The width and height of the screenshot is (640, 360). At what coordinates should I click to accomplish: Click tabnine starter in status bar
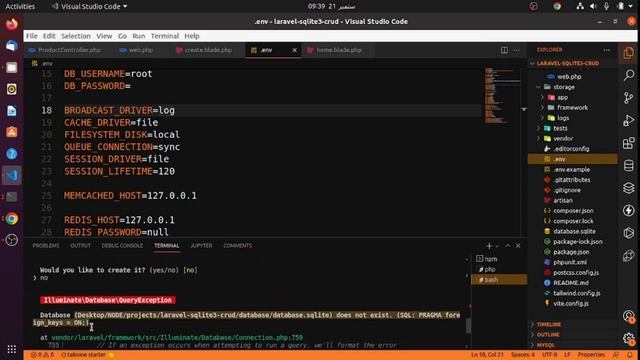87,355
